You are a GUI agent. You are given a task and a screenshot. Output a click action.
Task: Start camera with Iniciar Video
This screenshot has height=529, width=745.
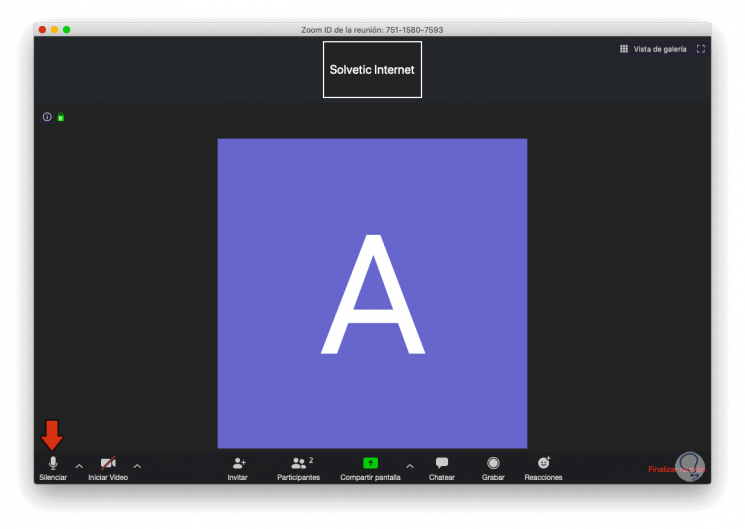click(108, 469)
